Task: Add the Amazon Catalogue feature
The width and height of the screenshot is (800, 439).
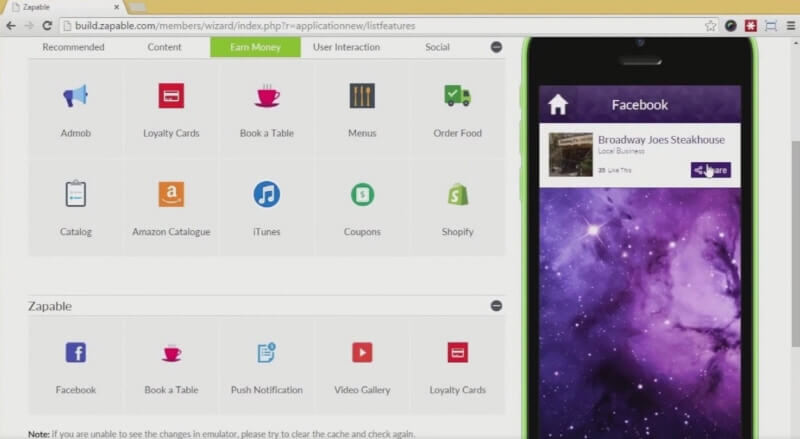Action: point(171,194)
